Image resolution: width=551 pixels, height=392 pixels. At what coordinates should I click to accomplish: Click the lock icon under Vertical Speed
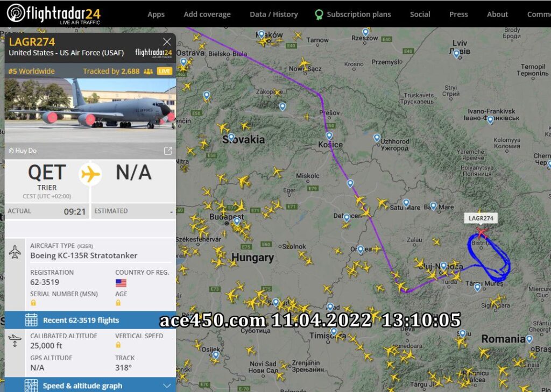(x=118, y=345)
